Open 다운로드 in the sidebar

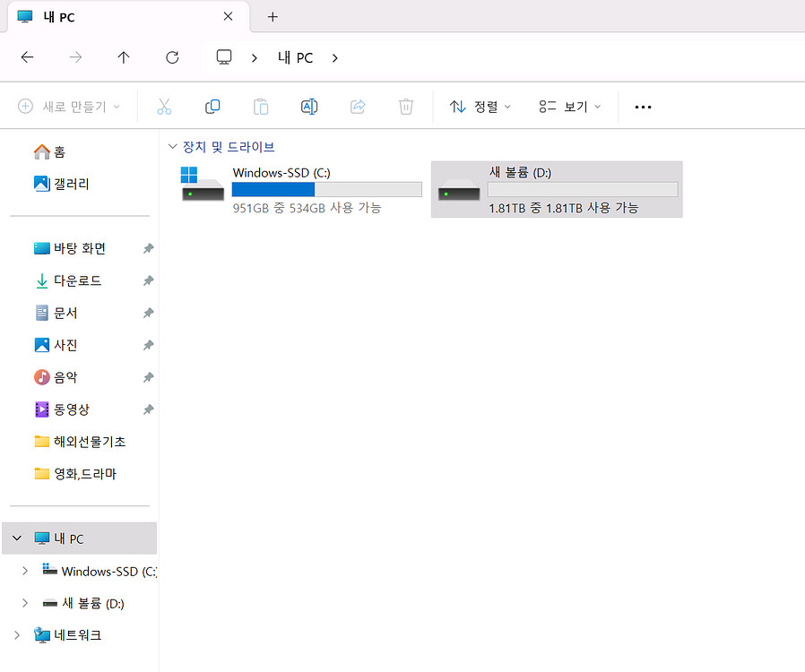pyautogui.click(x=77, y=280)
